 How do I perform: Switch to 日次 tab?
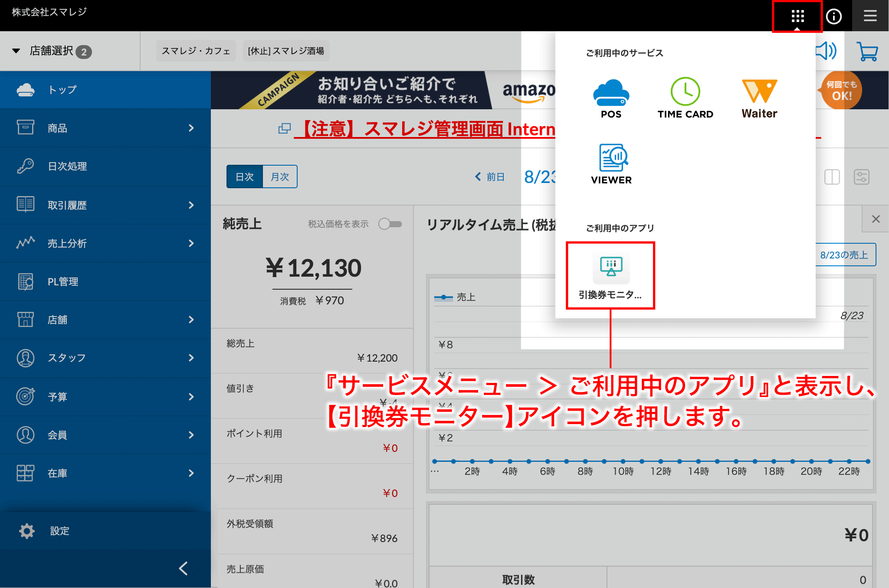245,176
